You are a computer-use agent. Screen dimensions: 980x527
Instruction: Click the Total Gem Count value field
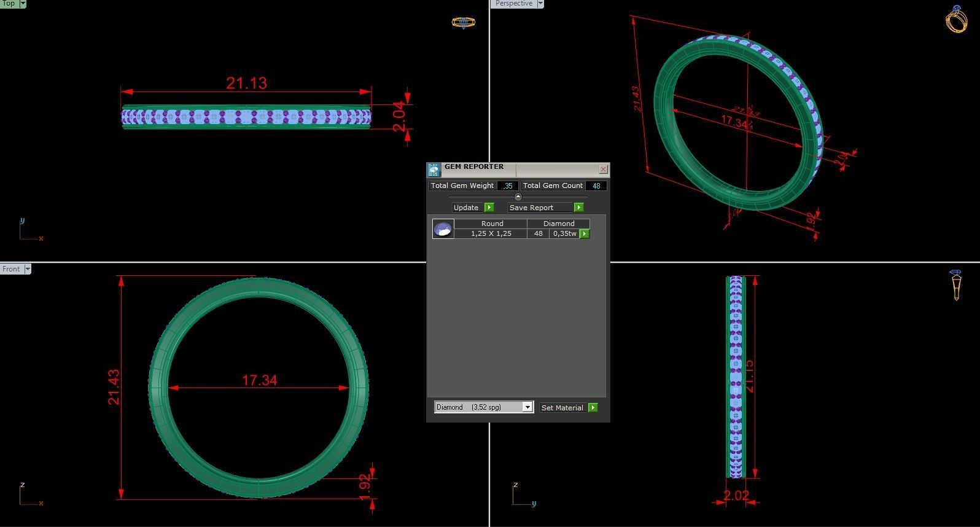click(x=596, y=185)
